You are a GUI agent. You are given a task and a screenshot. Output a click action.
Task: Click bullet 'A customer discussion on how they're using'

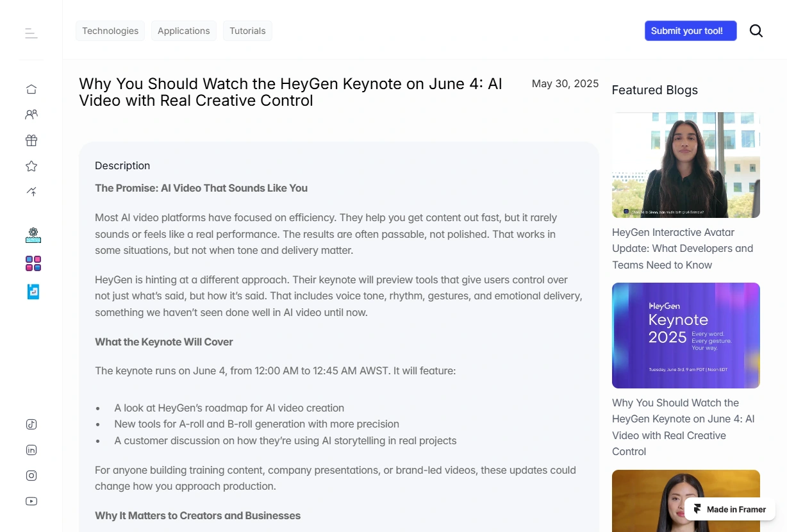tap(286, 440)
